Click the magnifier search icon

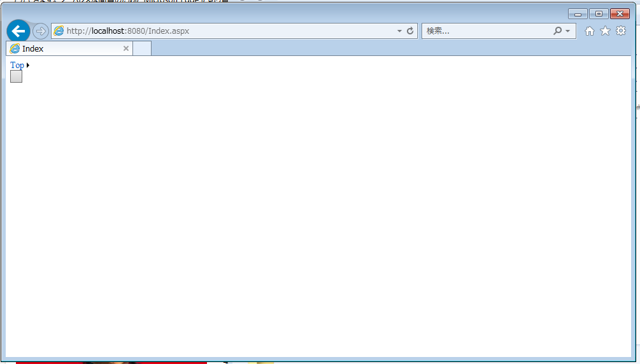(557, 31)
